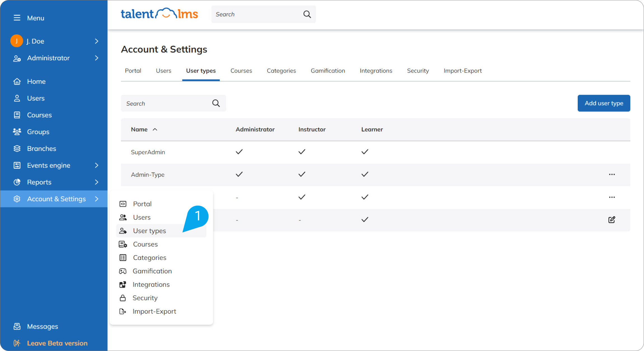Viewport: 644px width, 351px height.
Task: Open Messages label in the sidebar
Action: coord(43,327)
